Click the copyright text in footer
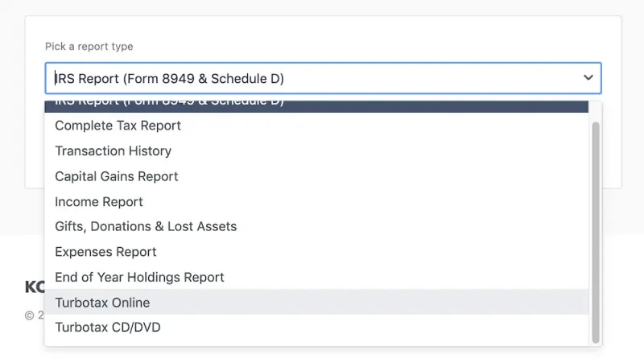 click(x=30, y=316)
